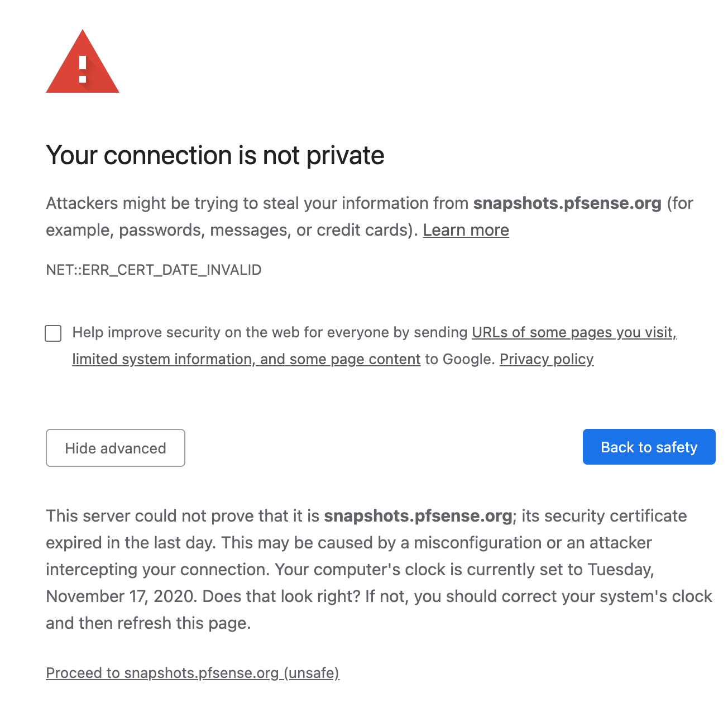Click 'Your connection is not private' heading
728x707 pixels.
point(215,155)
